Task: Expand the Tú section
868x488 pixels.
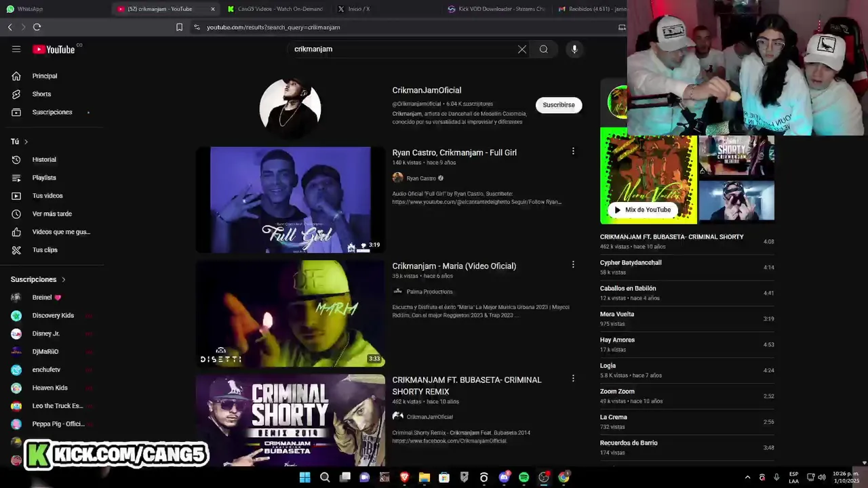Action: tap(20, 142)
